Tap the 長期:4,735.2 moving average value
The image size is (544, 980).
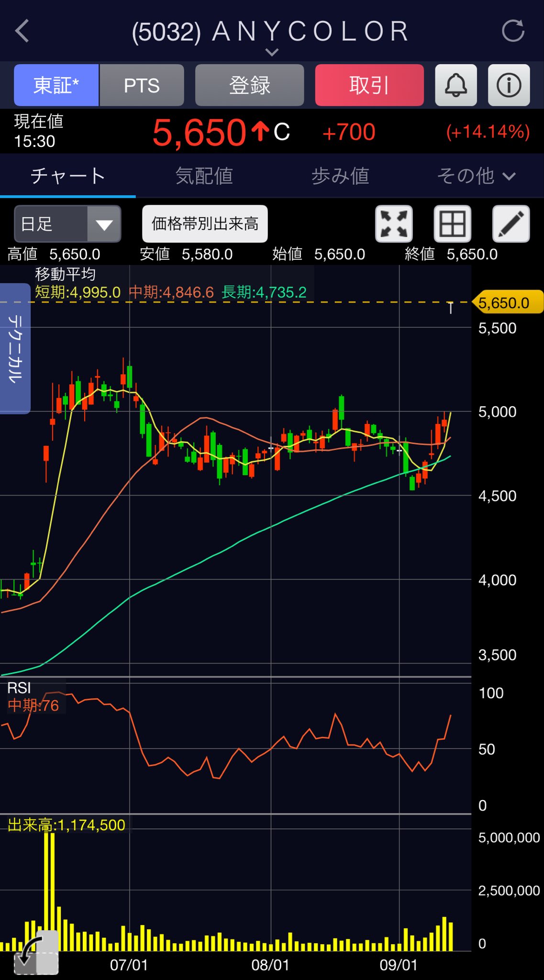pos(264,292)
